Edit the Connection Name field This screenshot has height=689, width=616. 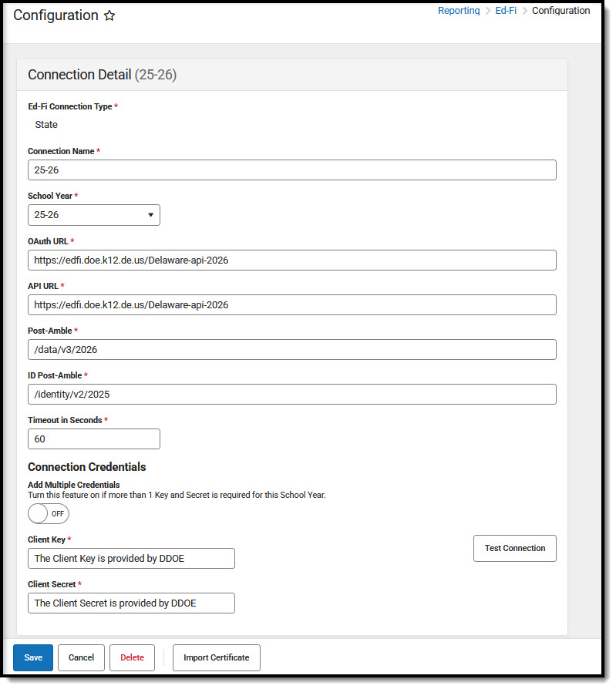click(x=292, y=170)
